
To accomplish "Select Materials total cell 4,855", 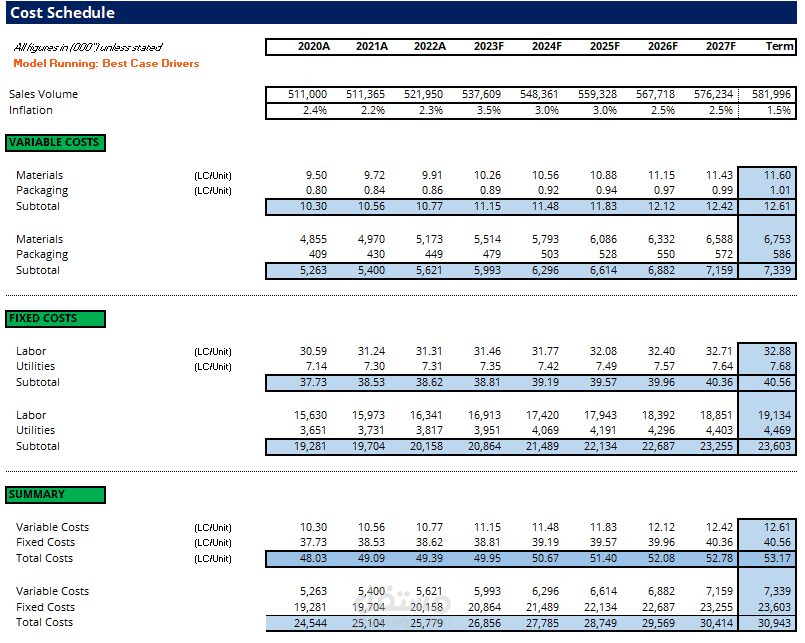I will [x=313, y=239].
